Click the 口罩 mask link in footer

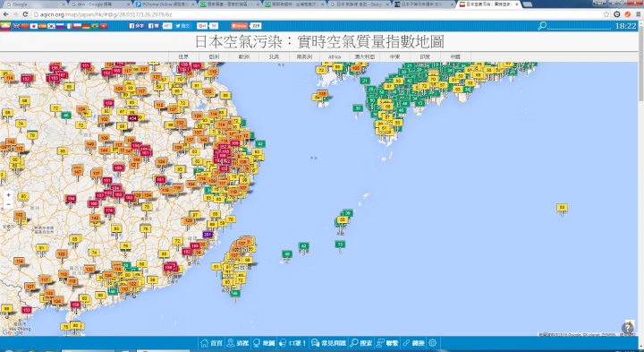tap(292, 343)
